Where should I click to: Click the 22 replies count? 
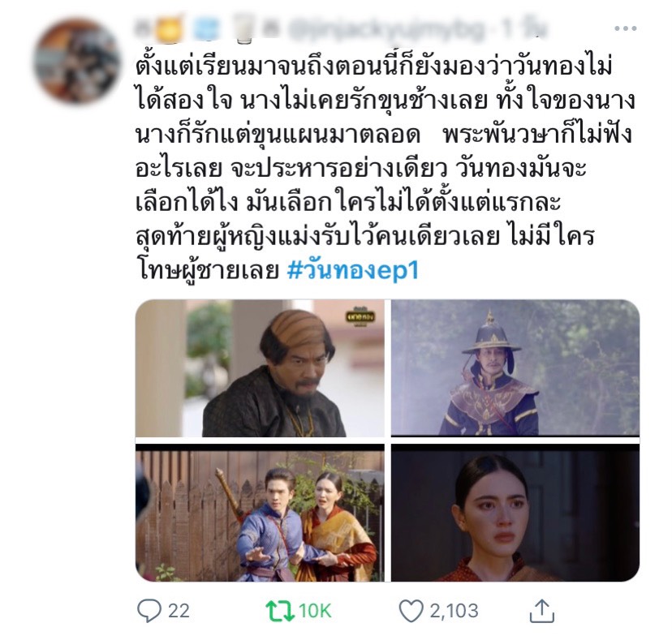coord(179,611)
